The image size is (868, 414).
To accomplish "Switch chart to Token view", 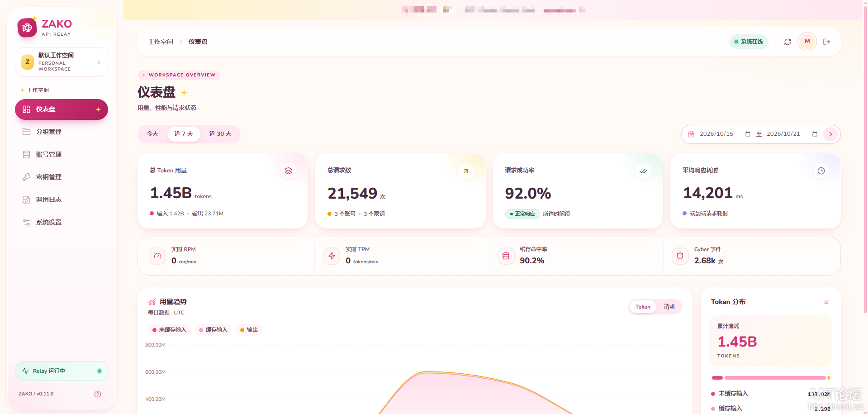I will coord(643,307).
